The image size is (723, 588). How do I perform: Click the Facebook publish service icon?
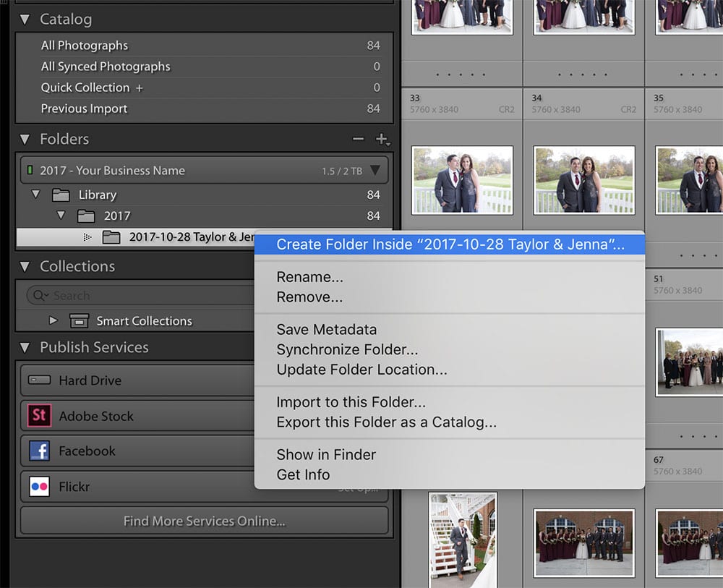[x=38, y=451]
